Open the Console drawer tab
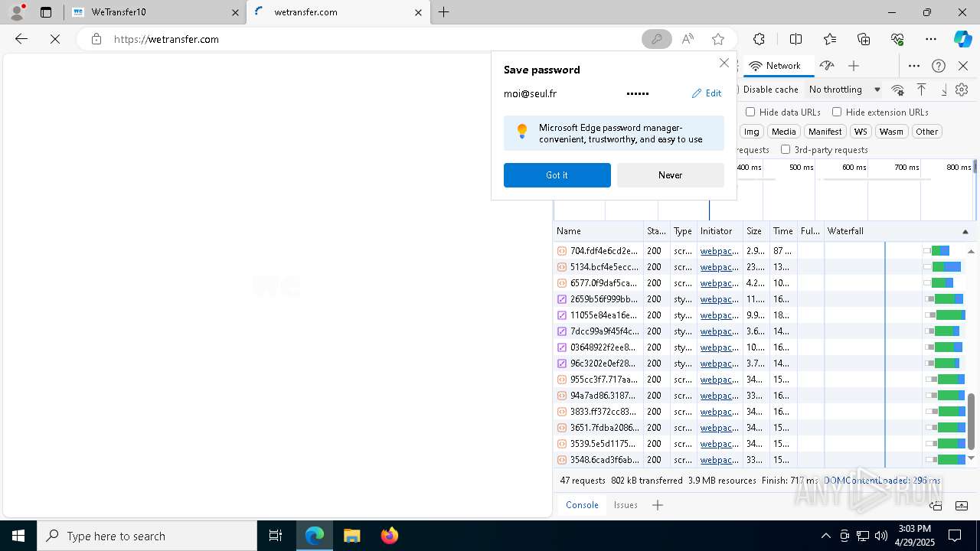The image size is (980, 551). tap(582, 505)
